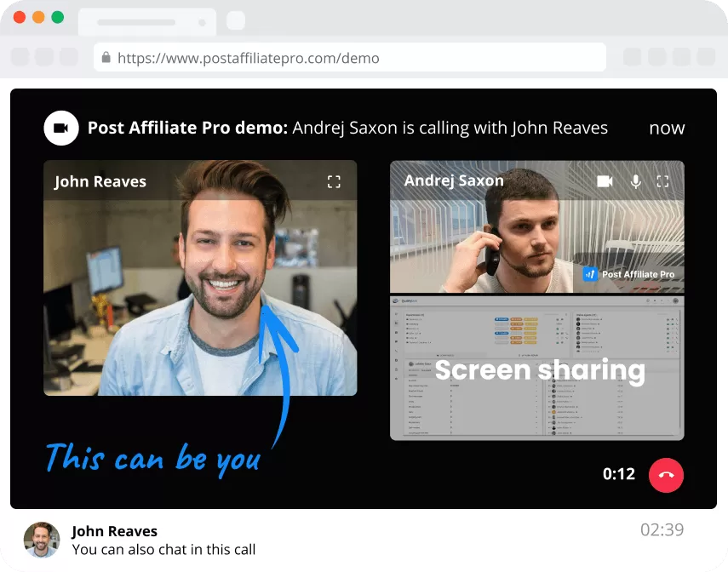Viewport: 728px width, 572px height.
Task: Click the Post Affiliate Pro logo badge
Action: tap(628, 274)
